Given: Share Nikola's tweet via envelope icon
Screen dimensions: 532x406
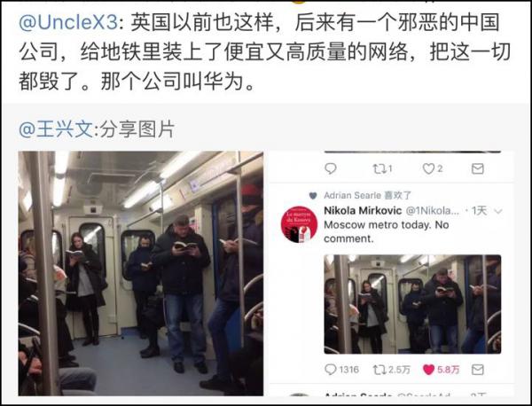Looking at the screenshot, I should (478, 370).
